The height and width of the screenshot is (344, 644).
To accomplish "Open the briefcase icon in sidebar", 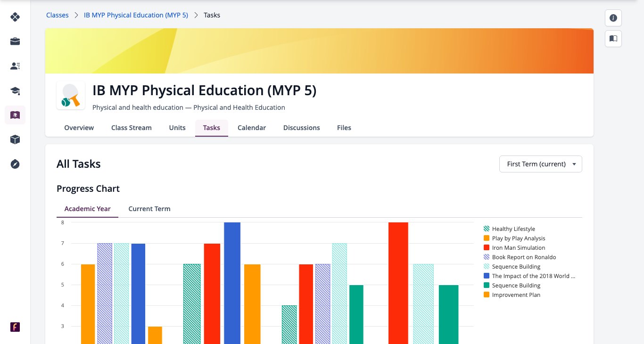I will [x=15, y=41].
